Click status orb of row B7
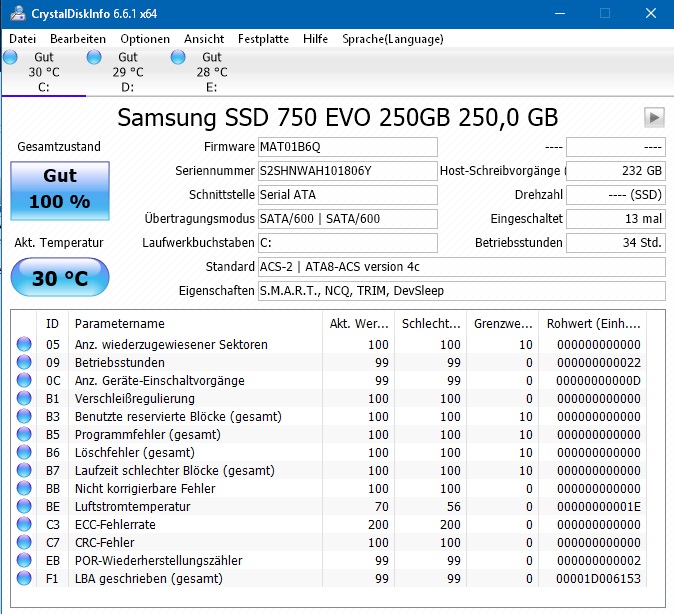The image size is (674, 614). (24, 470)
